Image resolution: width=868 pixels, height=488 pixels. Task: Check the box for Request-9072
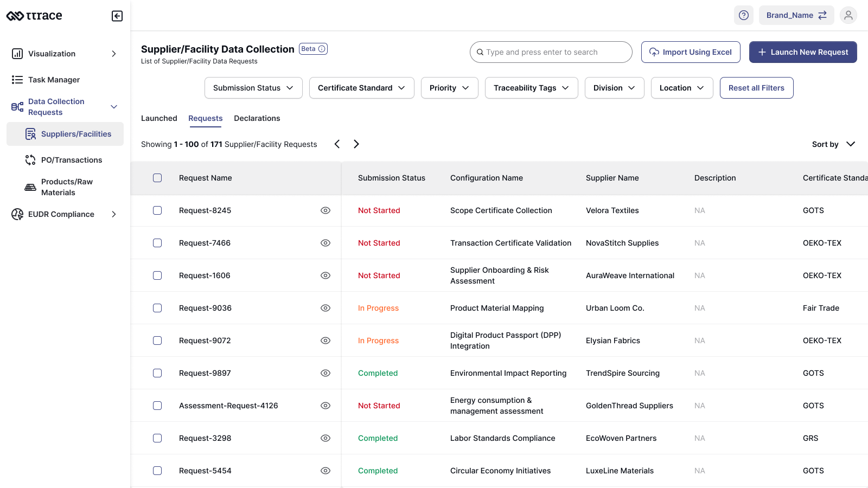[157, 341]
